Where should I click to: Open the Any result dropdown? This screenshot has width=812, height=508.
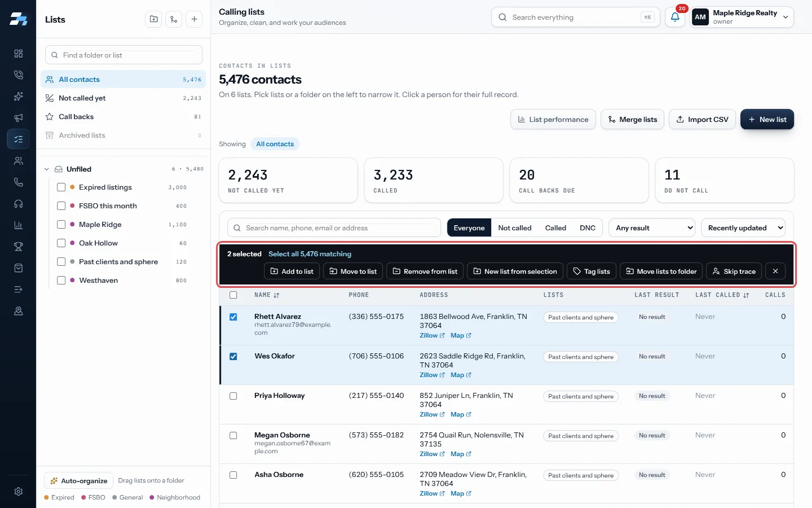653,228
